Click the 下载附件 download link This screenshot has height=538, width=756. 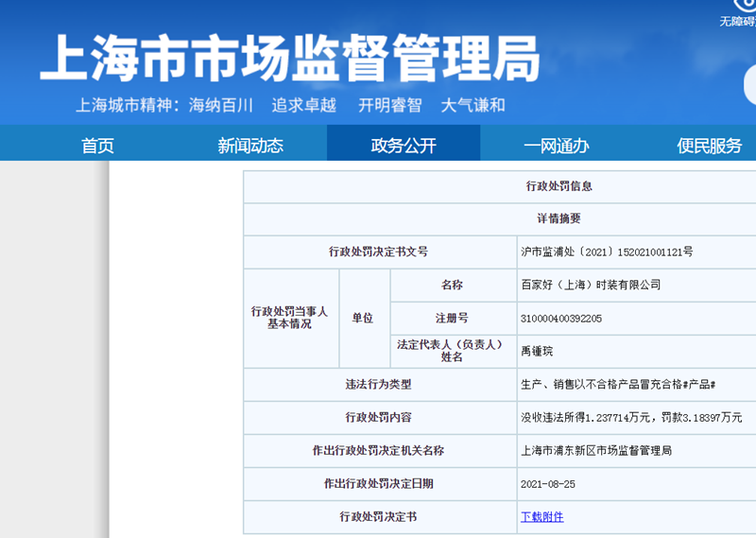pyautogui.click(x=541, y=517)
